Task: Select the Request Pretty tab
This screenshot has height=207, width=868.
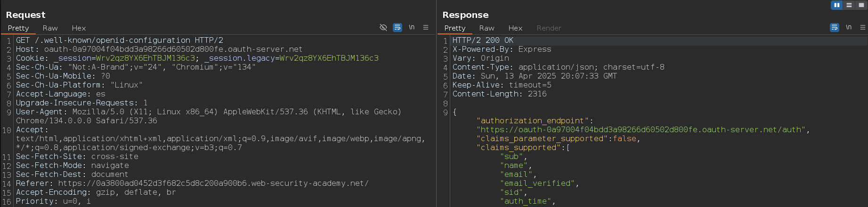Action: 18,28
